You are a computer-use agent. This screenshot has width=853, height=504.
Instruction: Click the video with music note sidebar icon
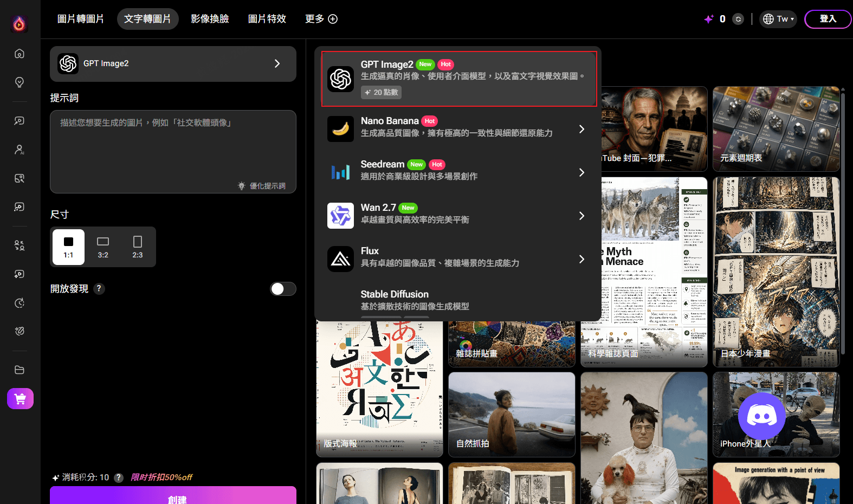pyautogui.click(x=20, y=207)
